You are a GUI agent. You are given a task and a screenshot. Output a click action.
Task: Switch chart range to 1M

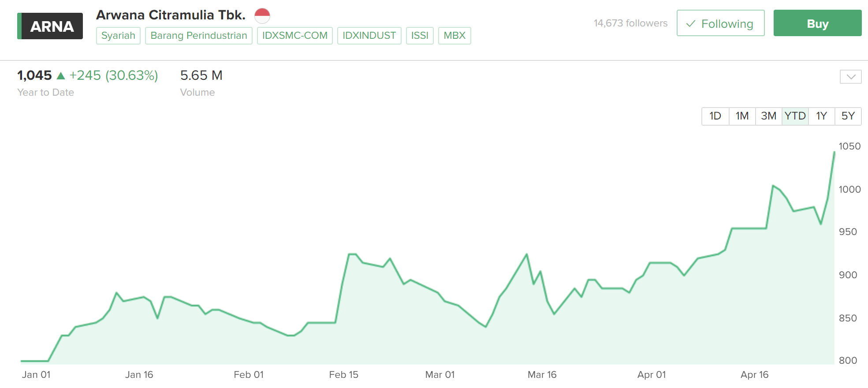coord(742,116)
